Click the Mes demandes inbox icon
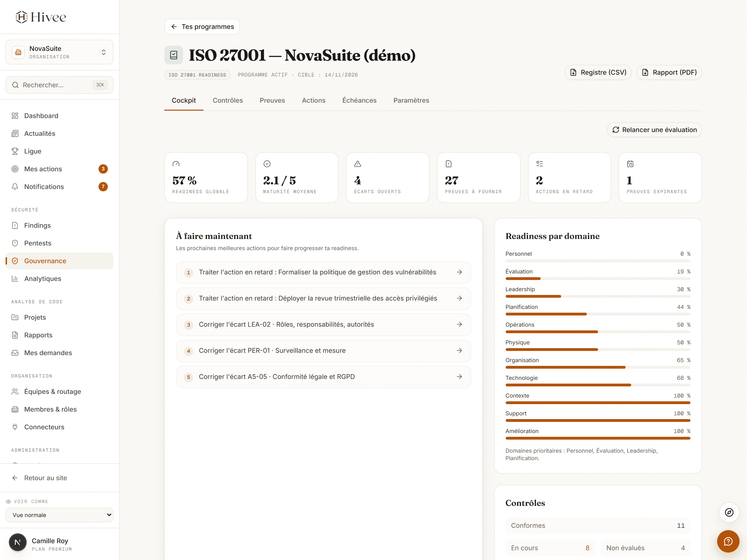The image size is (747, 560). (15, 353)
